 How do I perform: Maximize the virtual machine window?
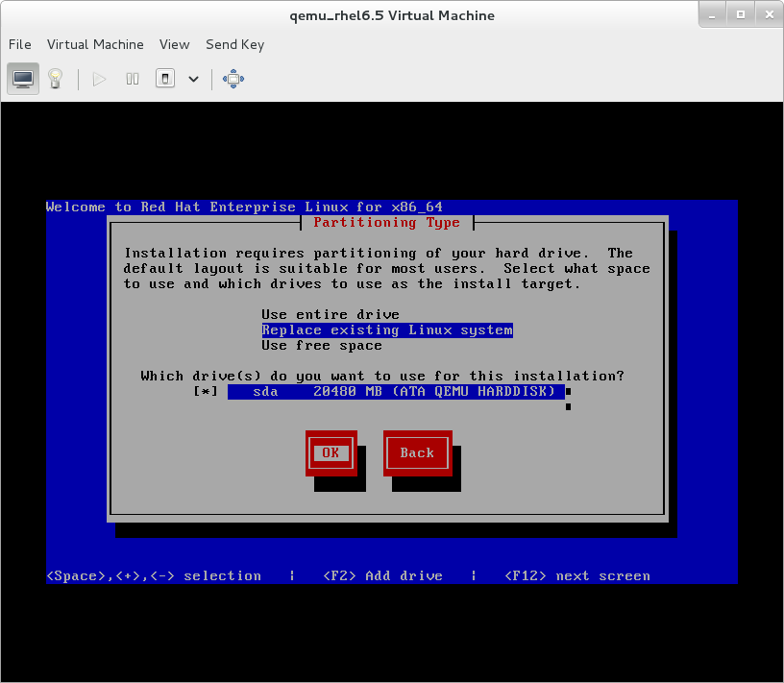pyautogui.click(x=741, y=15)
